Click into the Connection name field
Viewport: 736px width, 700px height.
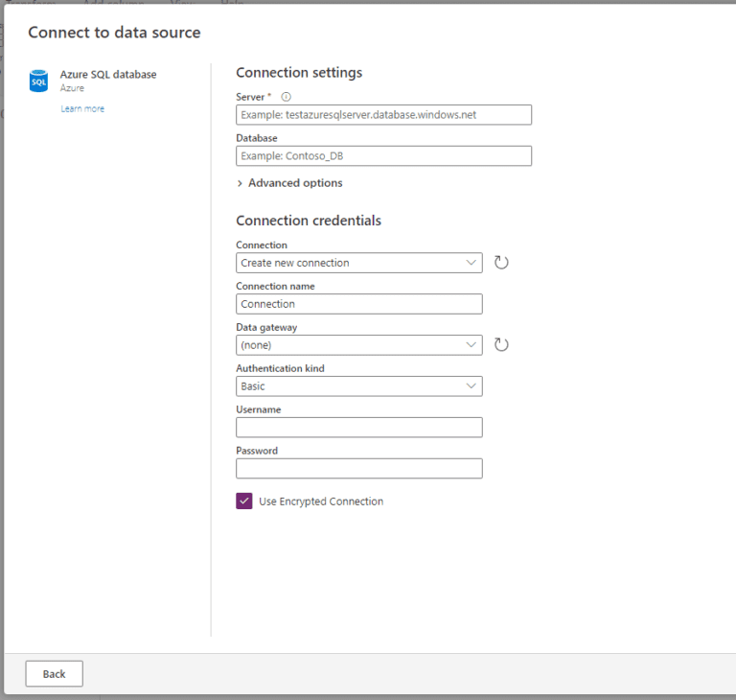[359, 304]
